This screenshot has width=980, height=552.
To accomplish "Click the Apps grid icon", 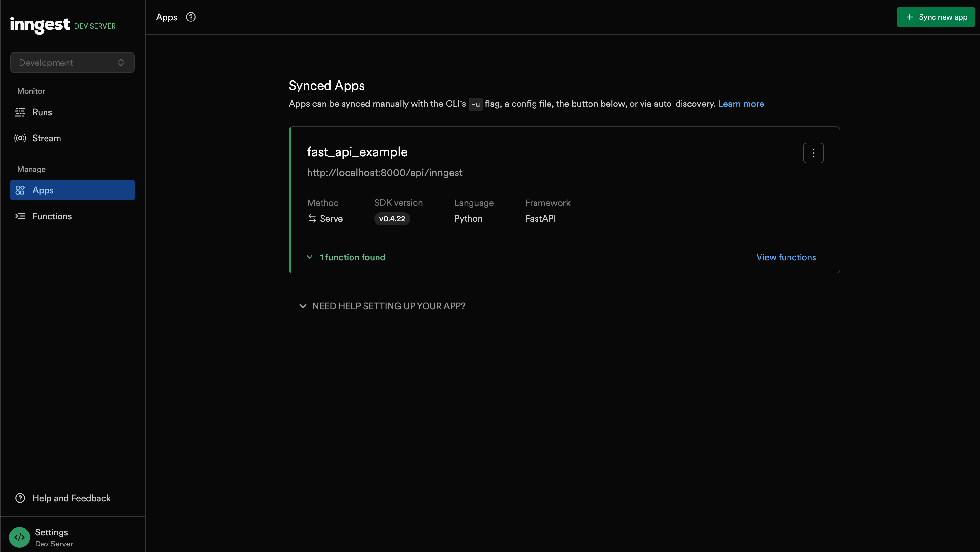I will 20,190.
